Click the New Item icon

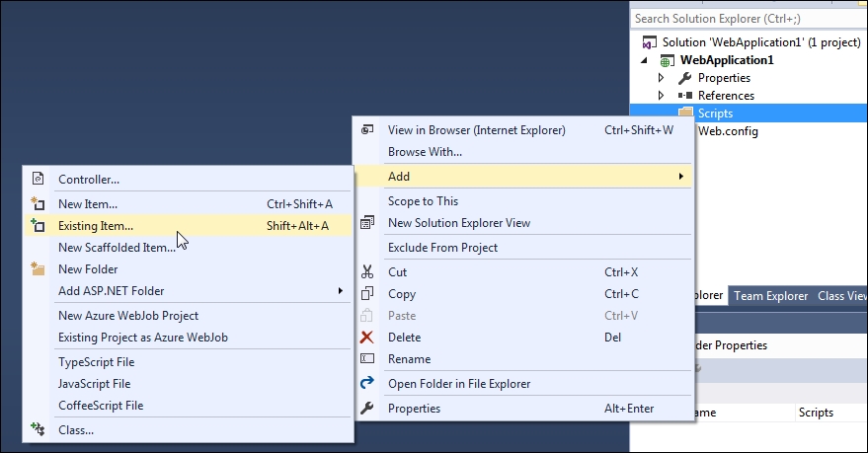[x=38, y=203]
